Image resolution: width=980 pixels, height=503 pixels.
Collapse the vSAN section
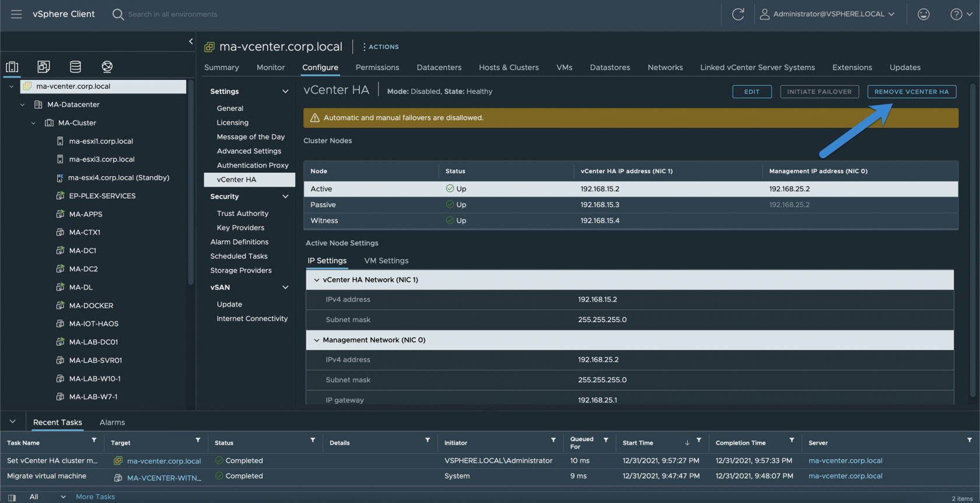coord(285,287)
